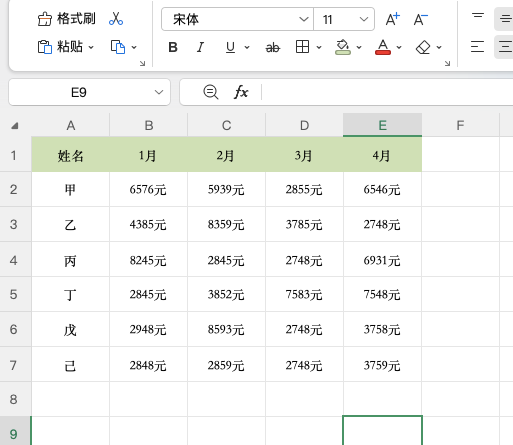513x445 pixels.
Task: Click into the formula bar input area
Action: tap(387, 92)
